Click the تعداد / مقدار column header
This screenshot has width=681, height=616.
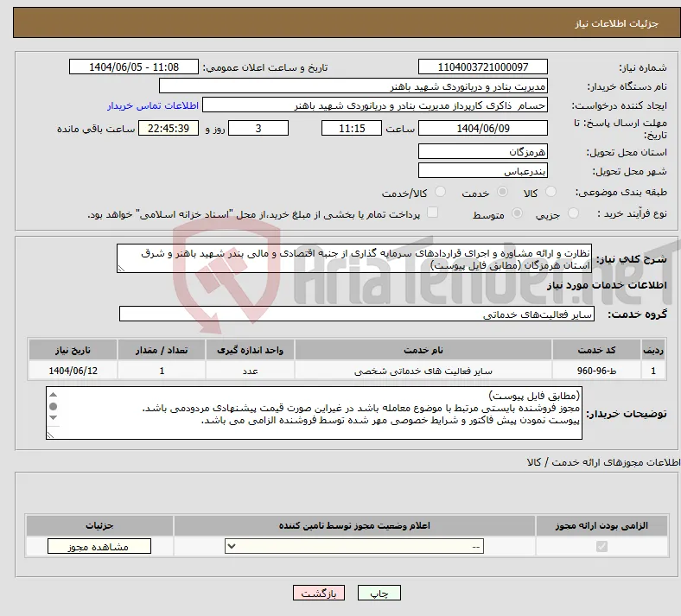coord(162,350)
